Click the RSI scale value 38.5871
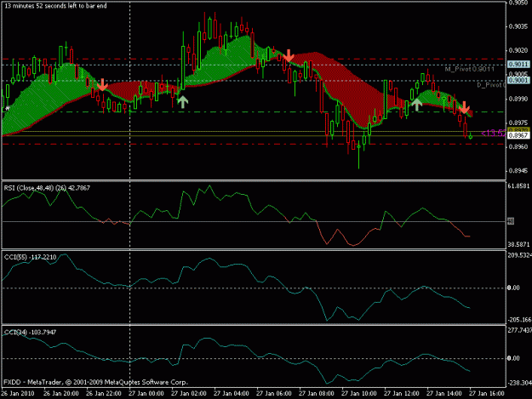 coord(518,244)
